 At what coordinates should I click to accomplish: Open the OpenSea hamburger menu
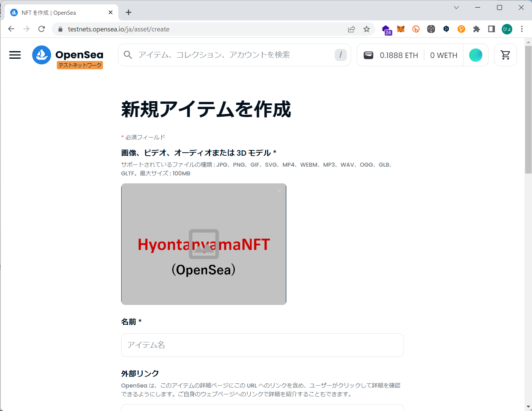pyautogui.click(x=15, y=55)
